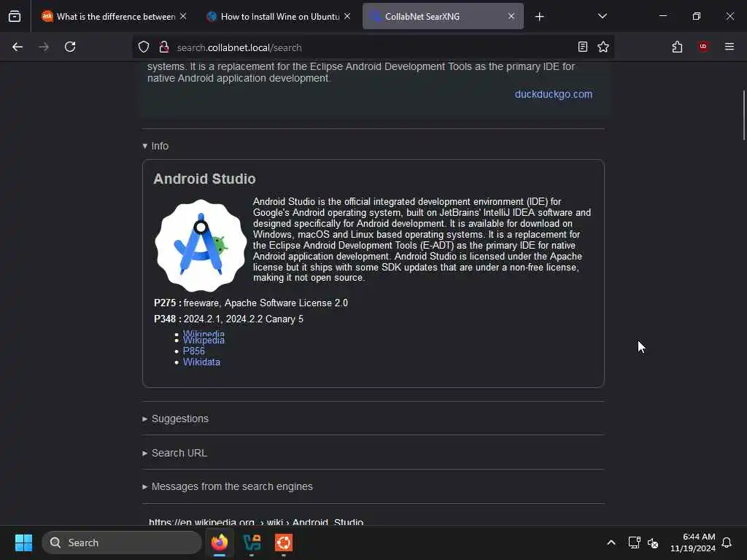Open the Firefox View icon in the tab bar
This screenshot has width=747, height=560.
(x=15, y=16)
